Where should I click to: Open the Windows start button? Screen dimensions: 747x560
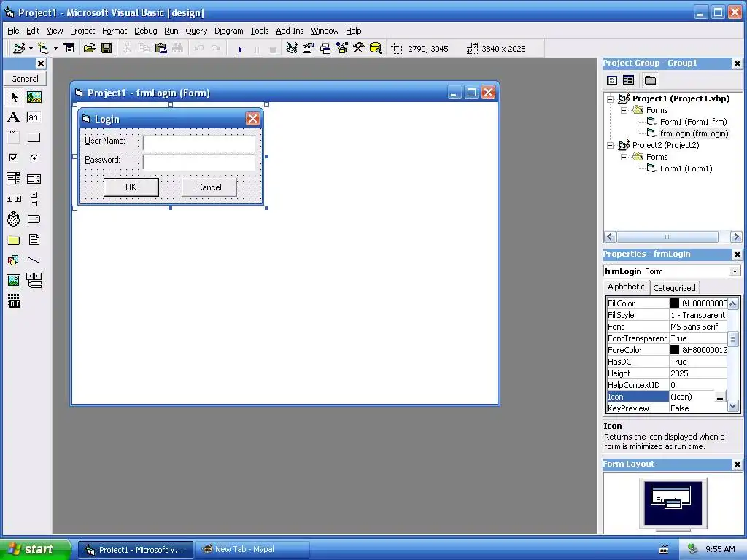coord(34,549)
